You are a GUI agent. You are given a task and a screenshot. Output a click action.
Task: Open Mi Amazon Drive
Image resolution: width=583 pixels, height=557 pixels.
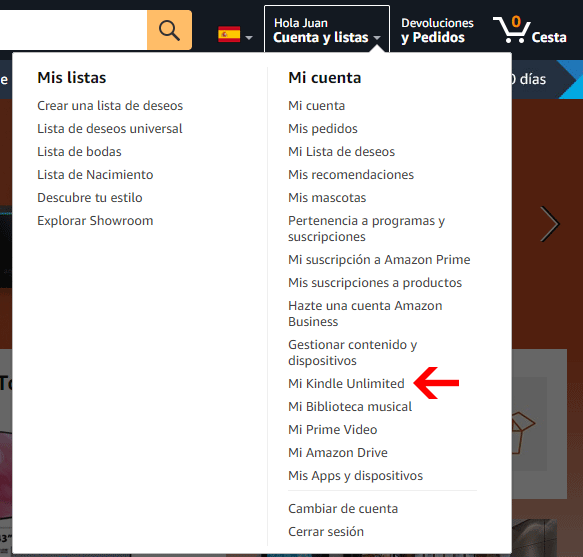[338, 453]
